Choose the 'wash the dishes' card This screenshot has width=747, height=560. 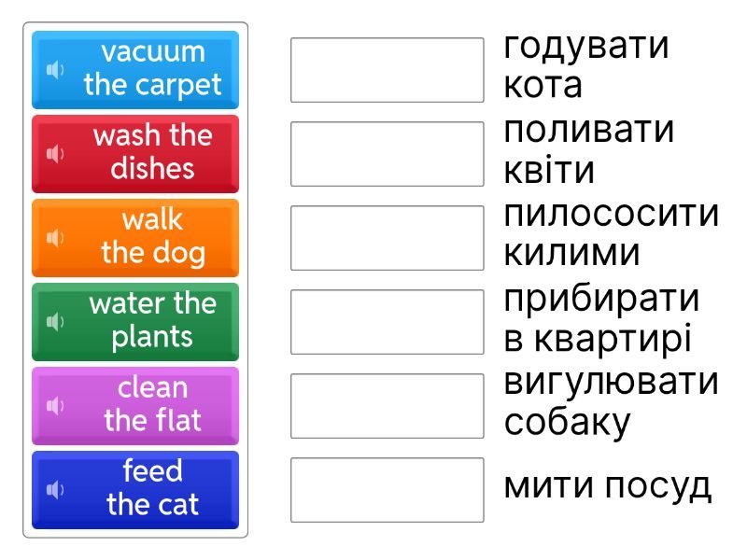135,154
